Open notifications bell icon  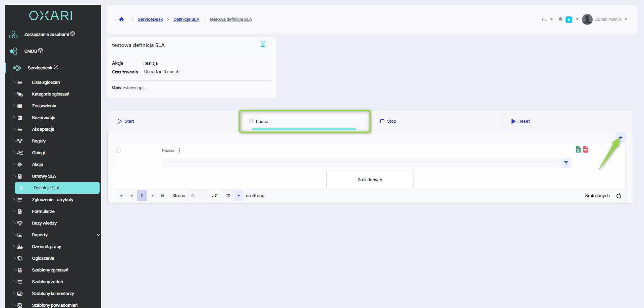click(560, 19)
